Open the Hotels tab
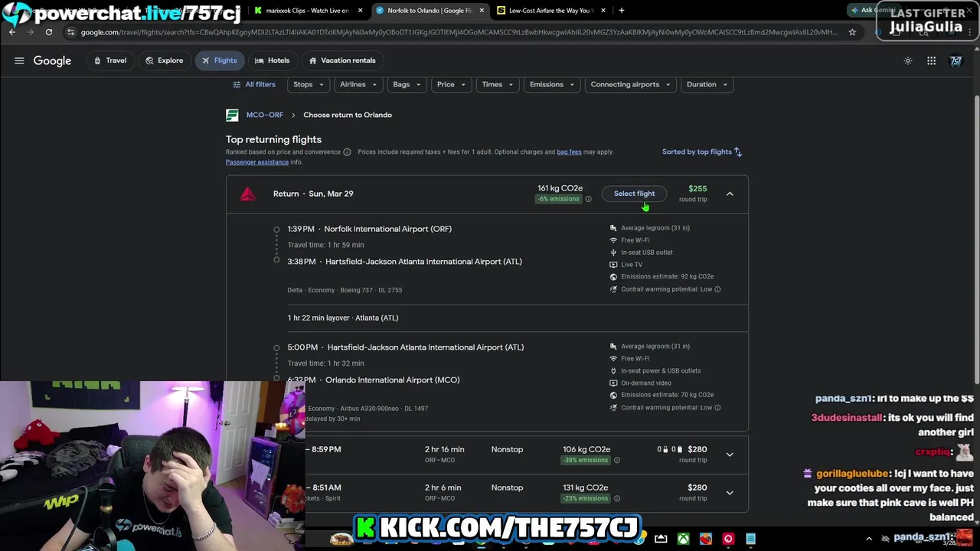The image size is (980, 551). pos(272,60)
